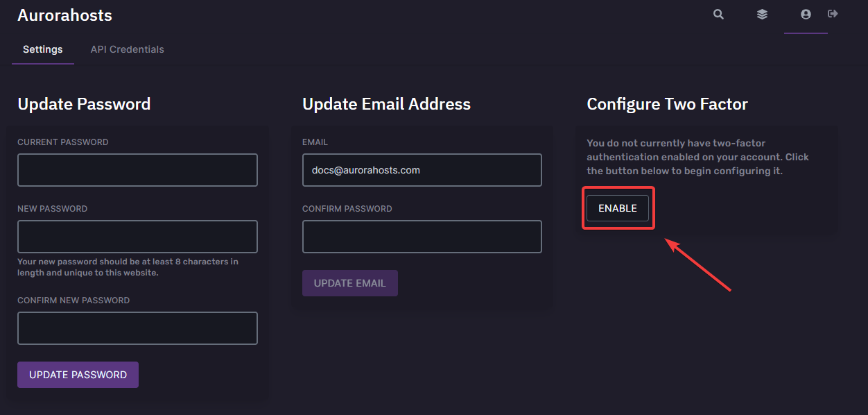Viewport: 868px width, 415px height.
Task: Enable two-factor authentication
Action: pos(617,208)
